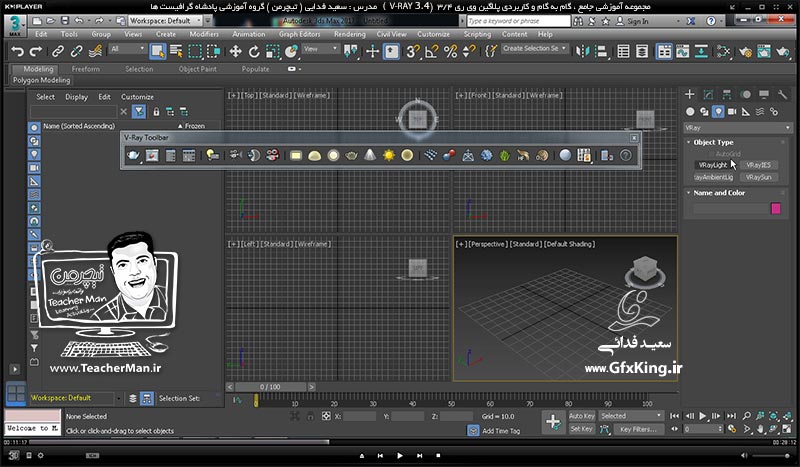Toggle the 3D Snaps icon
Image resolution: width=800 pixels, height=467 pixels.
(413, 52)
